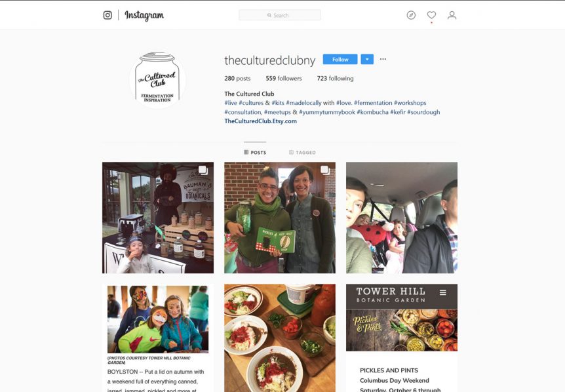Follow theculturedclubny account
This screenshot has height=392, width=565.
coord(340,60)
